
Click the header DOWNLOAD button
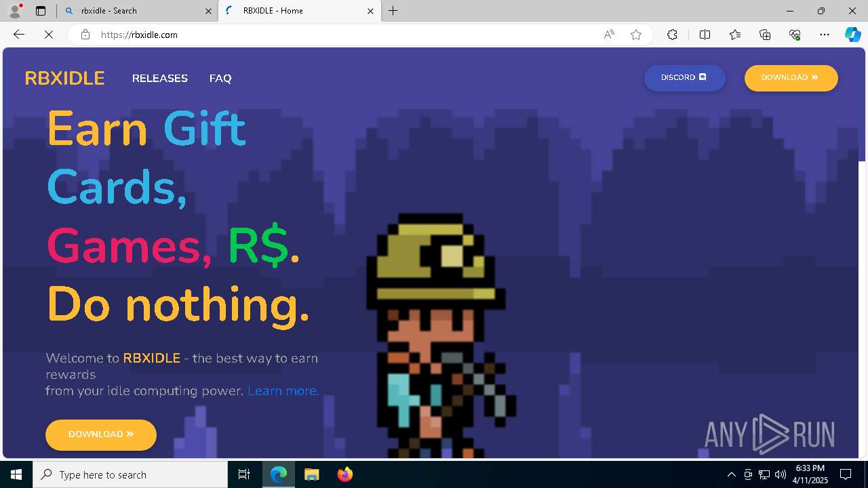tap(791, 78)
